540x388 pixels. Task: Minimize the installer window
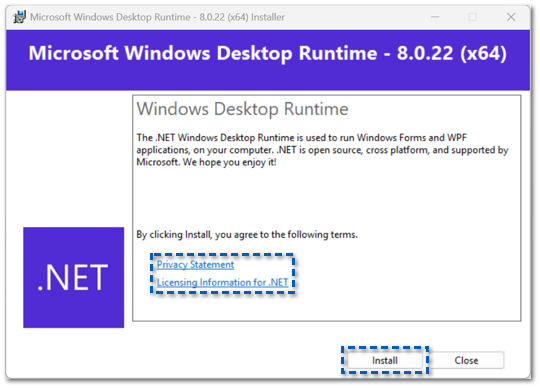click(435, 17)
